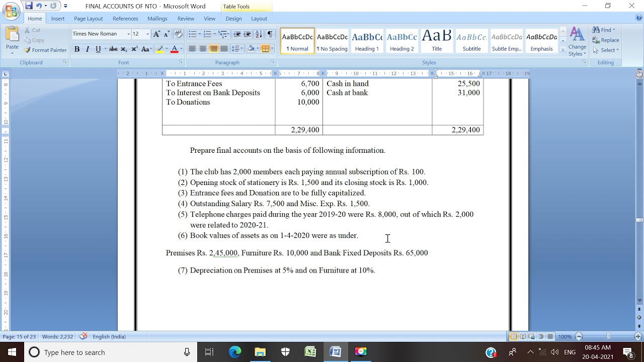
Task: Apply red font color
Action: point(174,49)
